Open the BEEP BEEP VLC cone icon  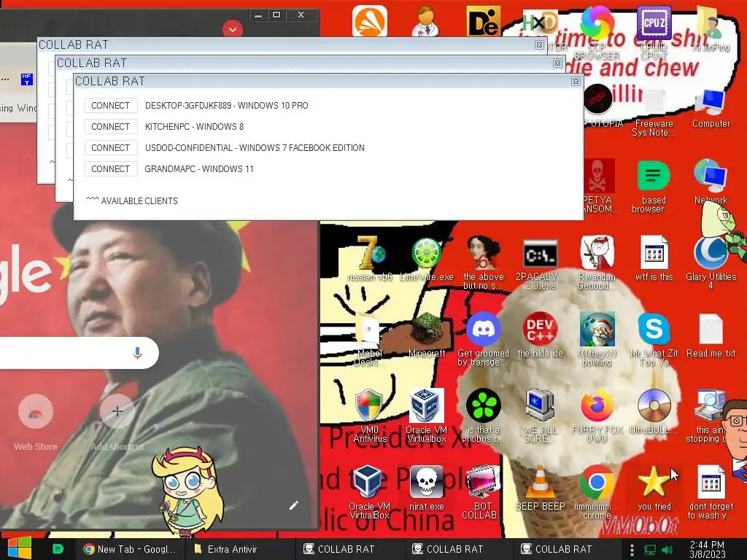(541, 488)
